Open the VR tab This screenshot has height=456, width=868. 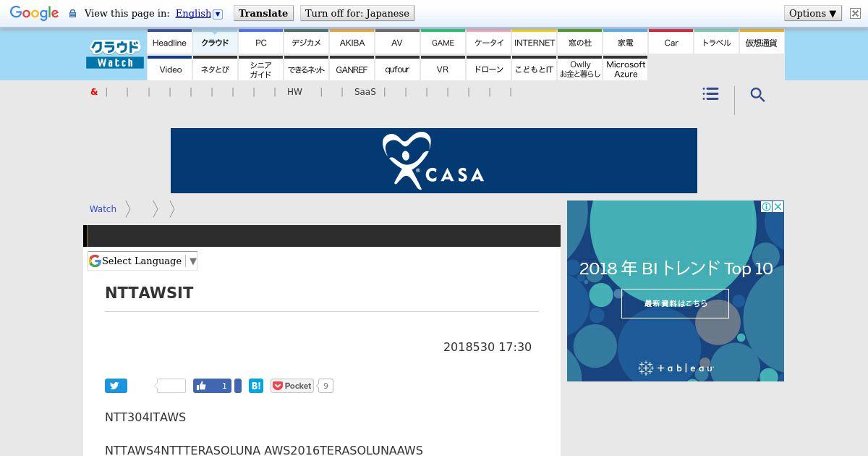click(x=443, y=69)
